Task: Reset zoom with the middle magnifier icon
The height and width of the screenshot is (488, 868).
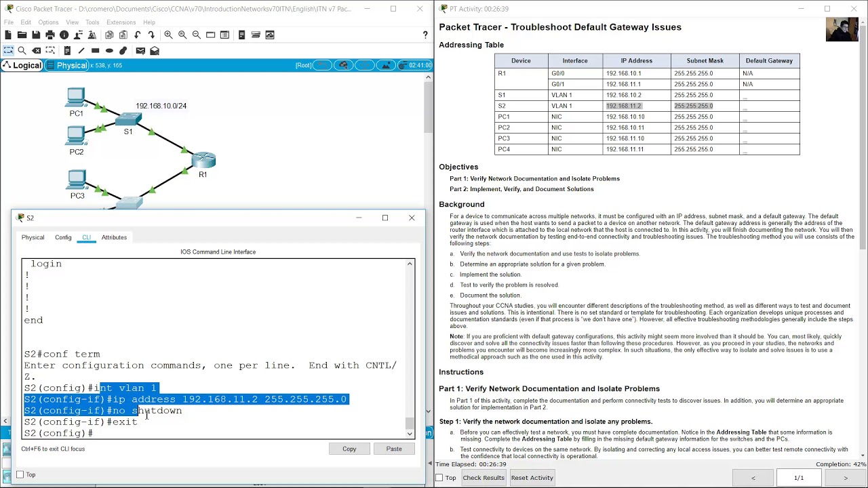Action: tap(182, 35)
